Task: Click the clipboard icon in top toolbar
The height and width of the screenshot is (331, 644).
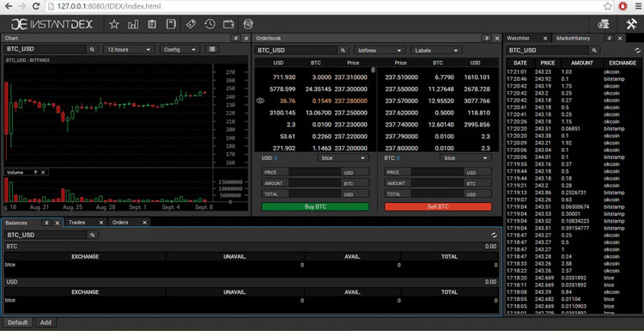Action: tap(152, 24)
